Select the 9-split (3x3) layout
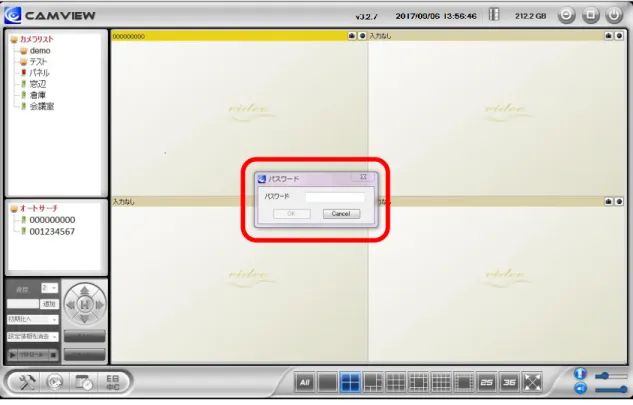Image resolution: width=633 pixels, height=405 pixels. pyautogui.click(x=396, y=382)
